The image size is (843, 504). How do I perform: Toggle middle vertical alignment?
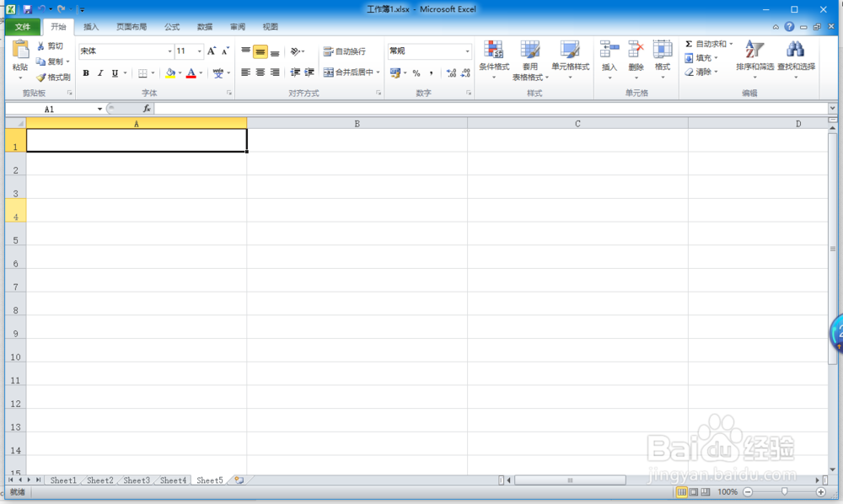click(260, 51)
